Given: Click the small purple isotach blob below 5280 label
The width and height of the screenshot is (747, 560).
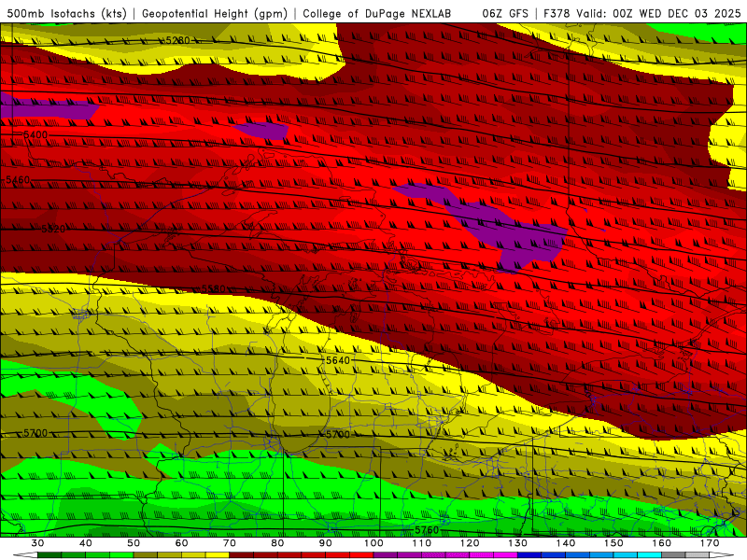Looking at the screenshot, I should pyautogui.click(x=261, y=130).
